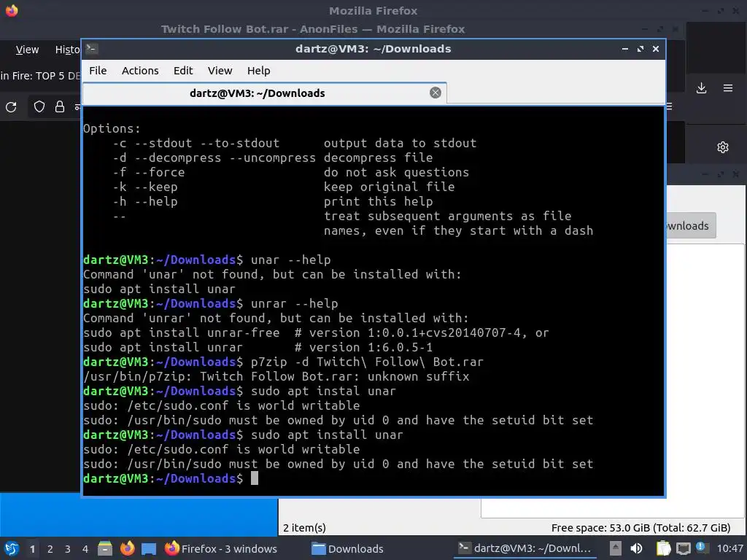Click the 'unknown suffix' error line in terminal
Viewport: 747px width, 560px height.
276,377
